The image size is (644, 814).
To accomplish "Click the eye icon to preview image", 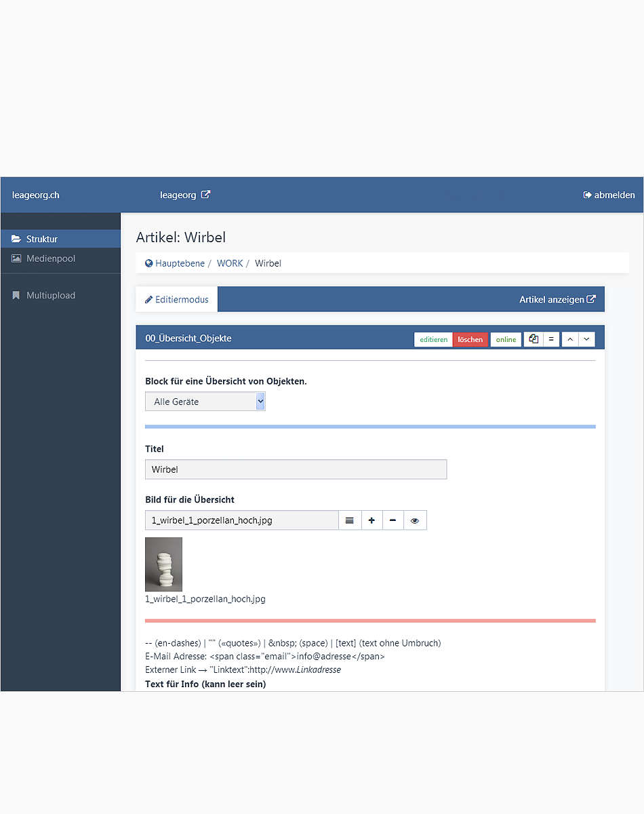I will click(415, 520).
